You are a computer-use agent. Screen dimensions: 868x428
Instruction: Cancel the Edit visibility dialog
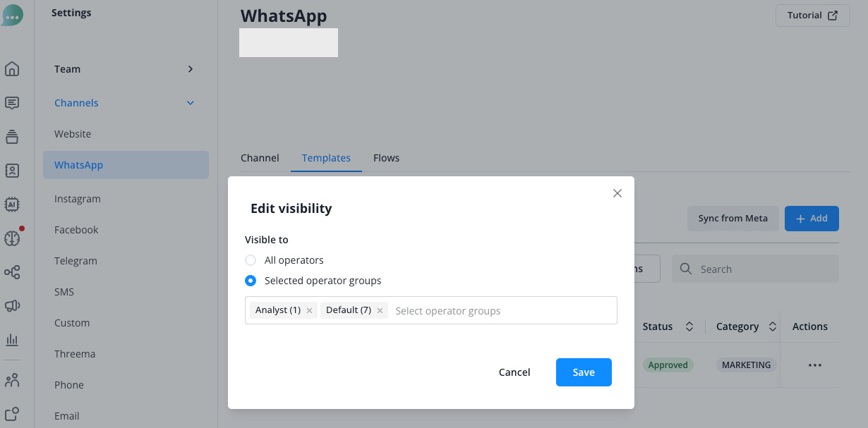tap(514, 372)
